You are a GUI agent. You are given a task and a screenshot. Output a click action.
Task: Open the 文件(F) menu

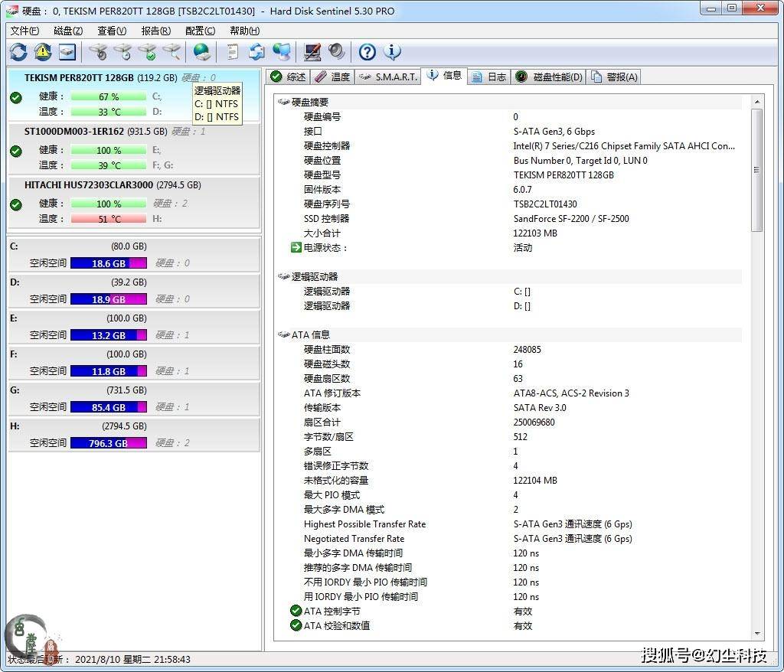(24, 31)
